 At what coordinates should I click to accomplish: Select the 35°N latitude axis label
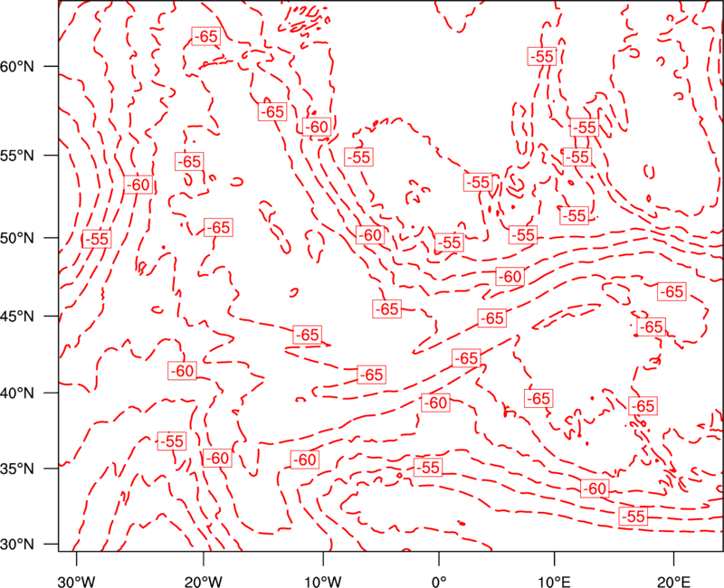point(17,469)
